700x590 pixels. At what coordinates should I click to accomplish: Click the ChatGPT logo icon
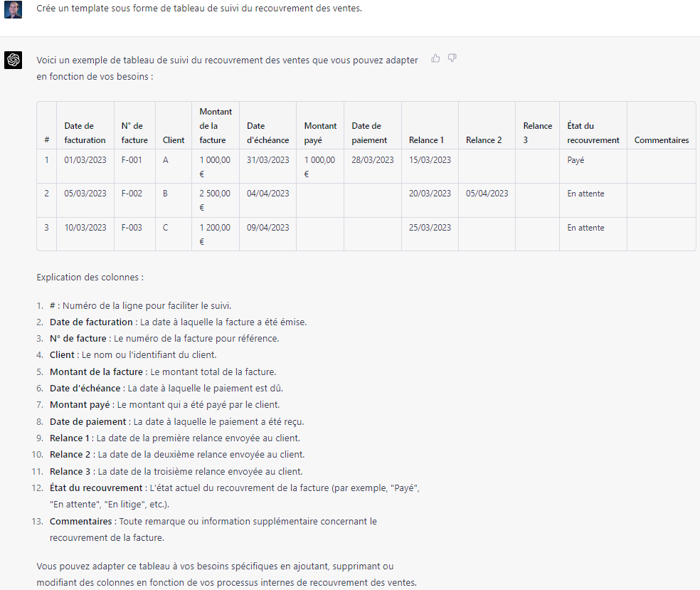click(14, 60)
